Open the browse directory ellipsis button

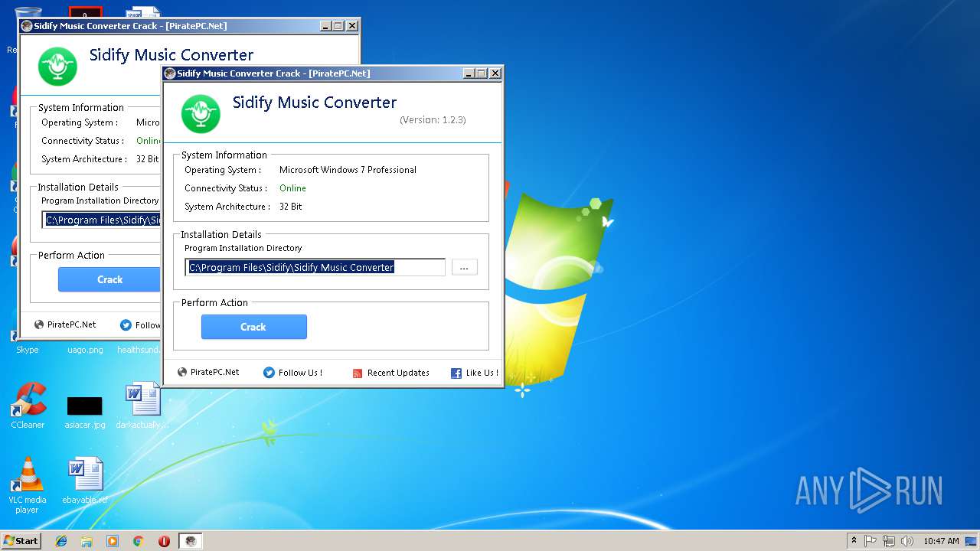pyautogui.click(x=464, y=267)
